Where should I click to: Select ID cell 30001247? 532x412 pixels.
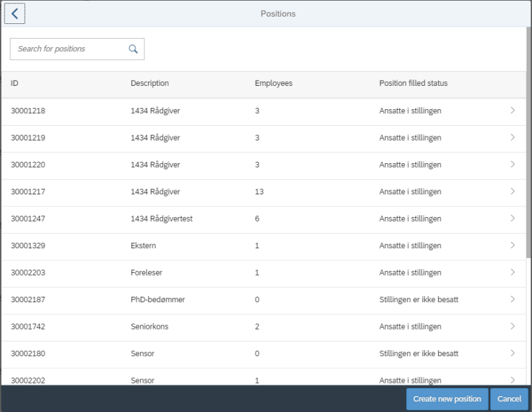(x=28, y=219)
